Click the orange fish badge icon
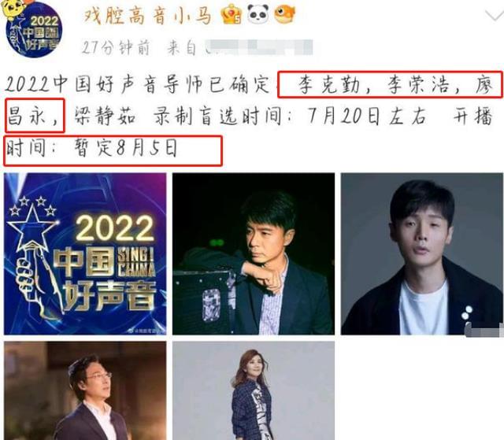 [x=284, y=14]
